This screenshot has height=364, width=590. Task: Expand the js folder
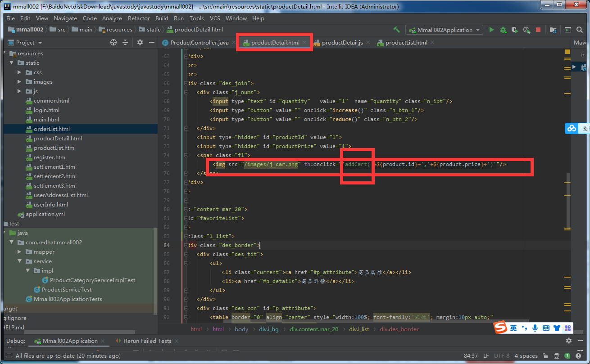point(19,91)
